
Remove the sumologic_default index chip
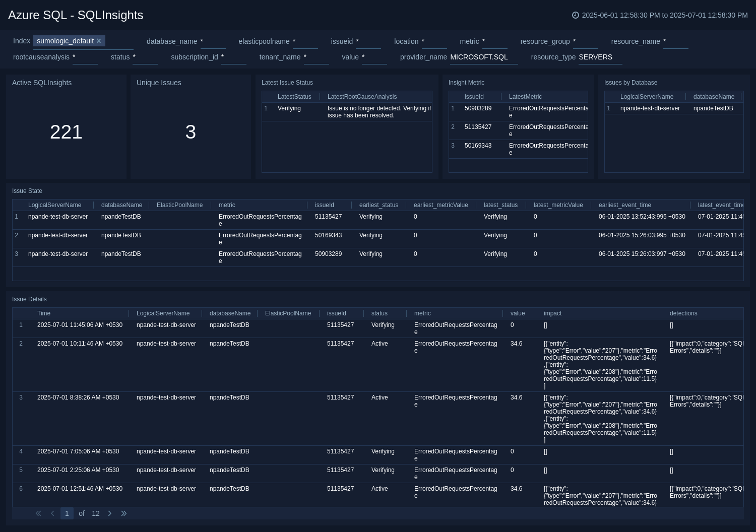coord(99,41)
